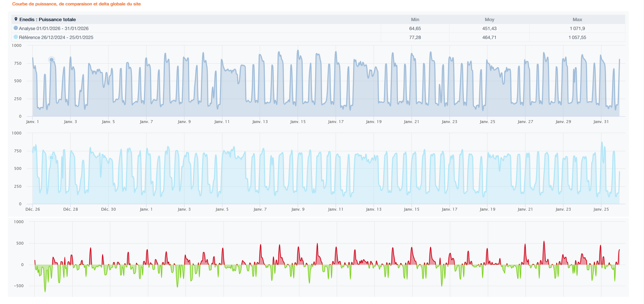Image resolution: width=644 pixels, height=304 pixels.
Task: Click the highlighted data point on Analyse chart
Action: tap(52, 60)
